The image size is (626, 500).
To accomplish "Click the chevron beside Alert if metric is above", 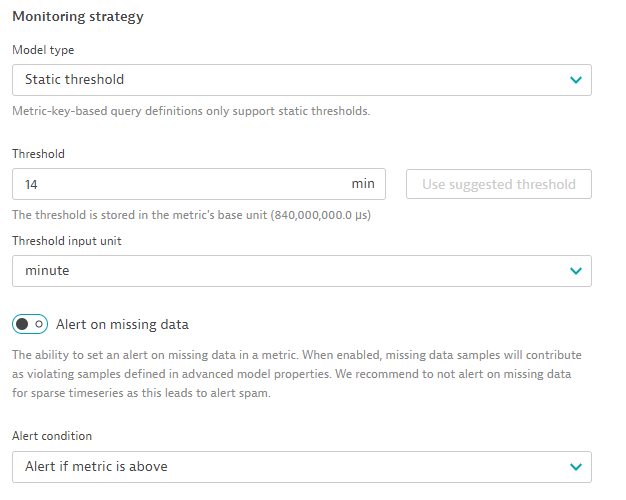I will click(x=575, y=466).
